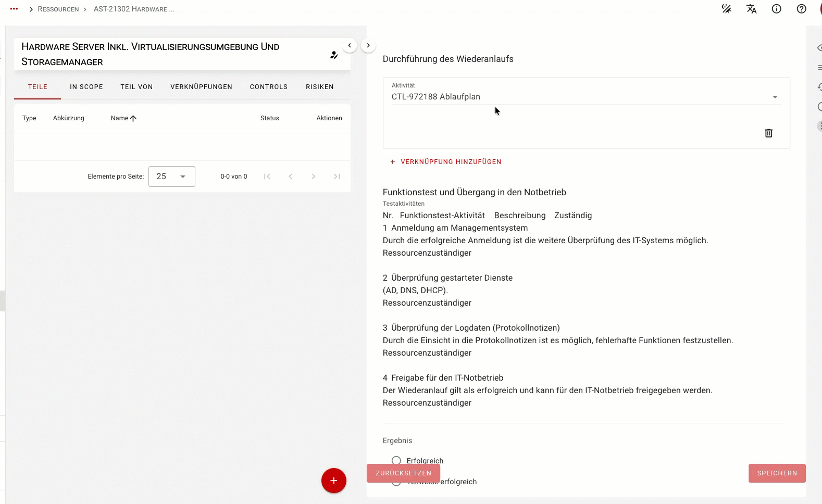Go to previous page of table
Viewport: 822px width, 504px height.
pos(290,177)
